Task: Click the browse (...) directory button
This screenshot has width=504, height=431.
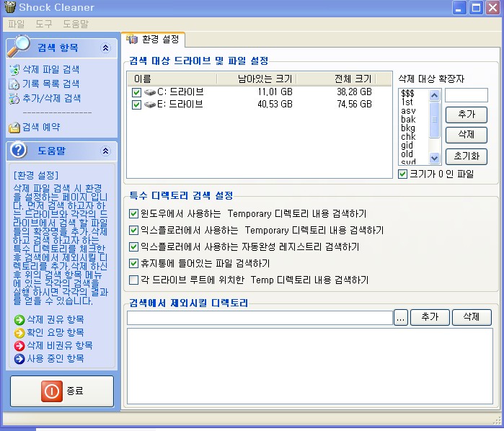Action: (x=401, y=317)
